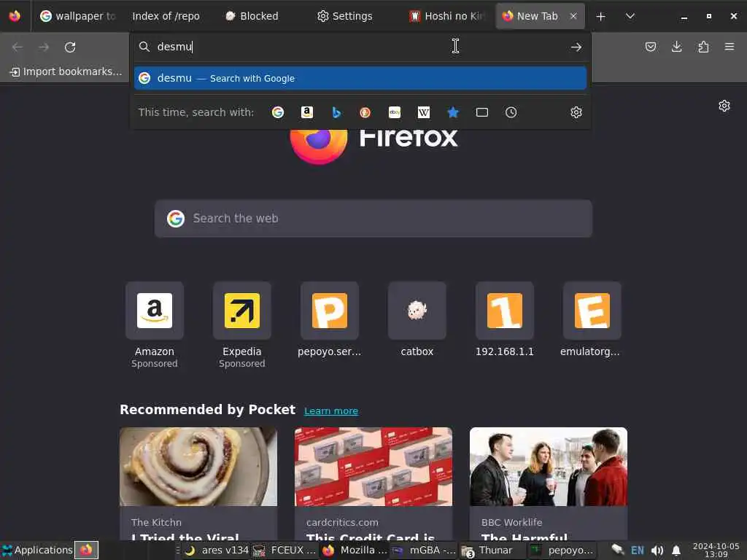Reload the current page
The width and height of the screenshot is (747, 560).
coord(70,47)
